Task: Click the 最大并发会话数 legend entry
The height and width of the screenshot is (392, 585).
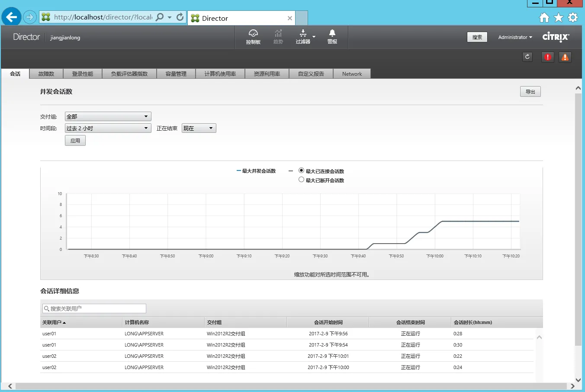Action: [256, 171]
